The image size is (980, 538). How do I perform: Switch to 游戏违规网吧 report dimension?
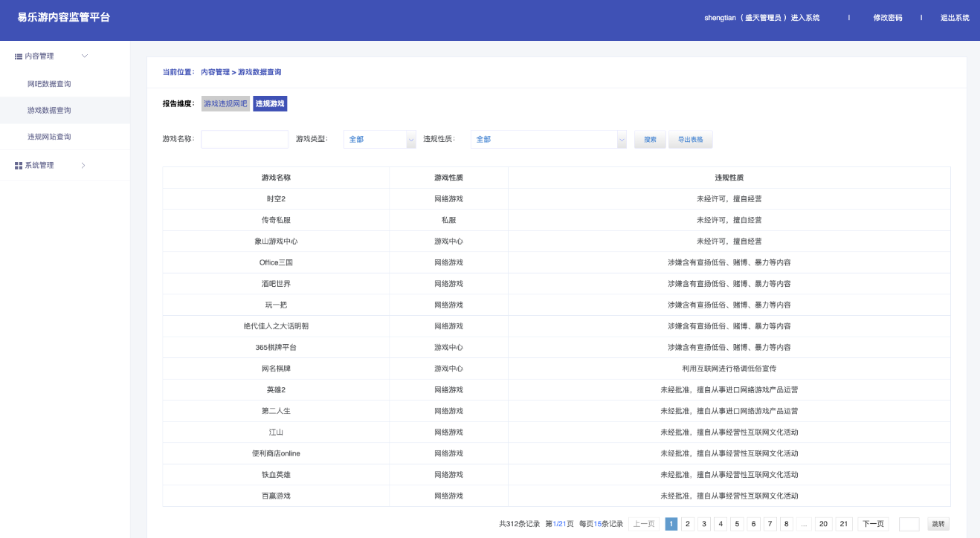pyautogui.click(x=225, y=104)
